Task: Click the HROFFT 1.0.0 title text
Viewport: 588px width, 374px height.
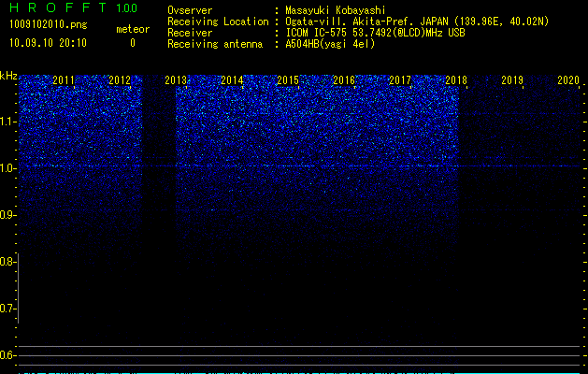Action: click(x=74, y=7)
